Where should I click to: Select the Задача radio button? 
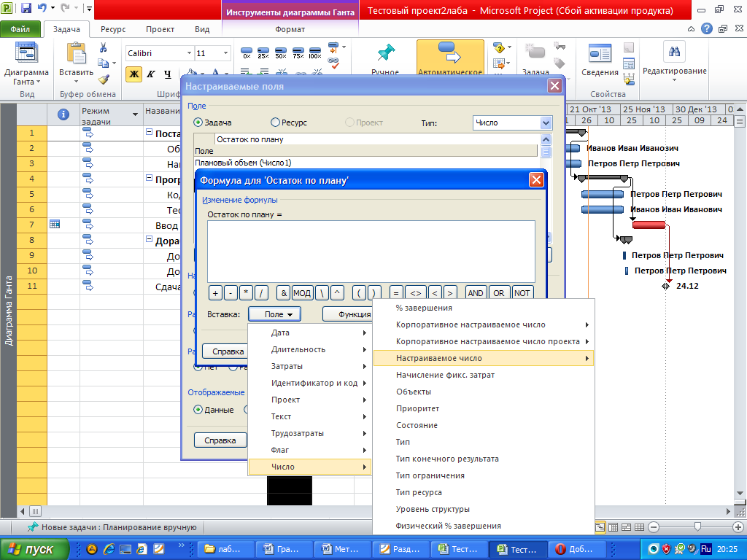click(x=198, y=122)
